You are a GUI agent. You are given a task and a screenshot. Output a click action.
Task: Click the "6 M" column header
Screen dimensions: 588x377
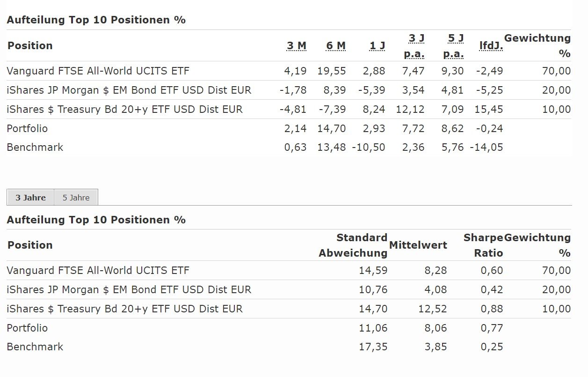coord(336,45)
